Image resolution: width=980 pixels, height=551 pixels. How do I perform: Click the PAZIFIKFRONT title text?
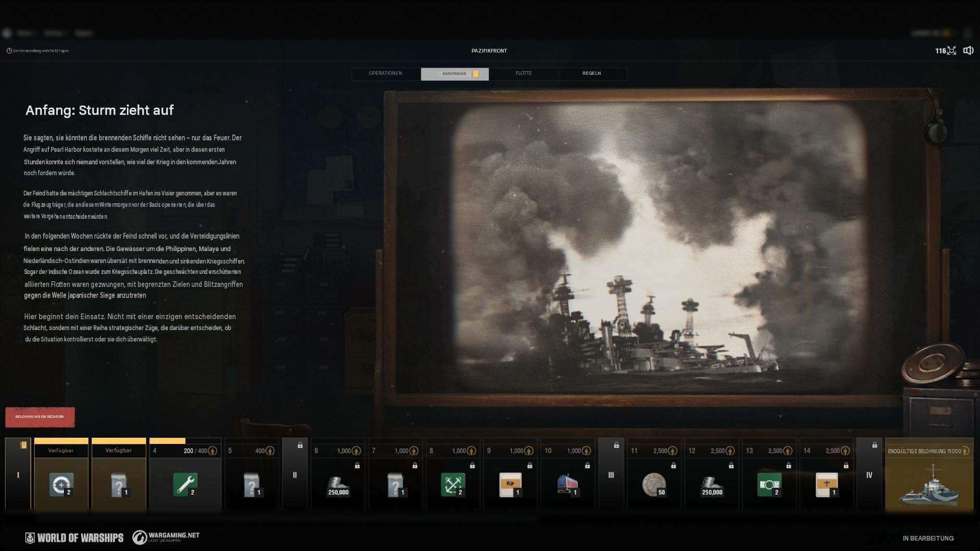(489, 51)
